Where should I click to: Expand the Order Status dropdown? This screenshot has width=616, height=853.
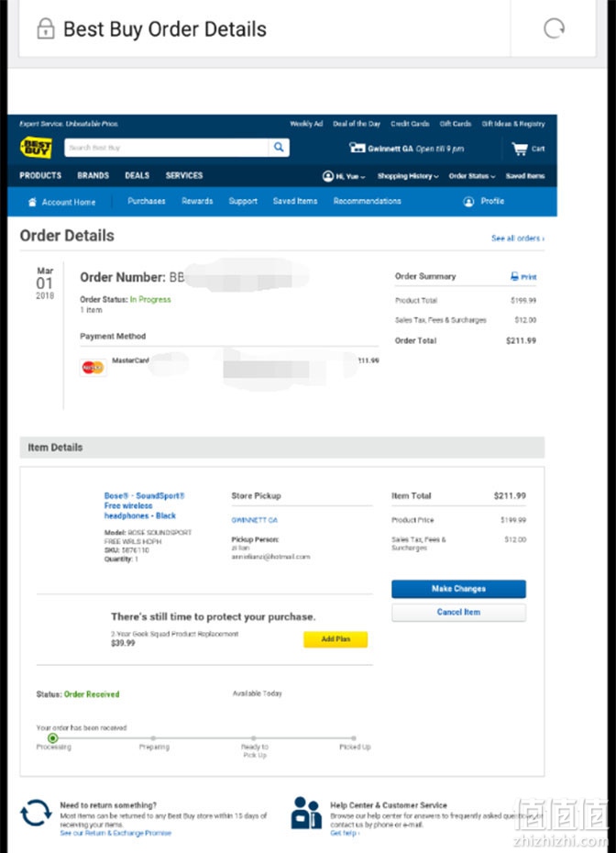click(x=472, y=176)
